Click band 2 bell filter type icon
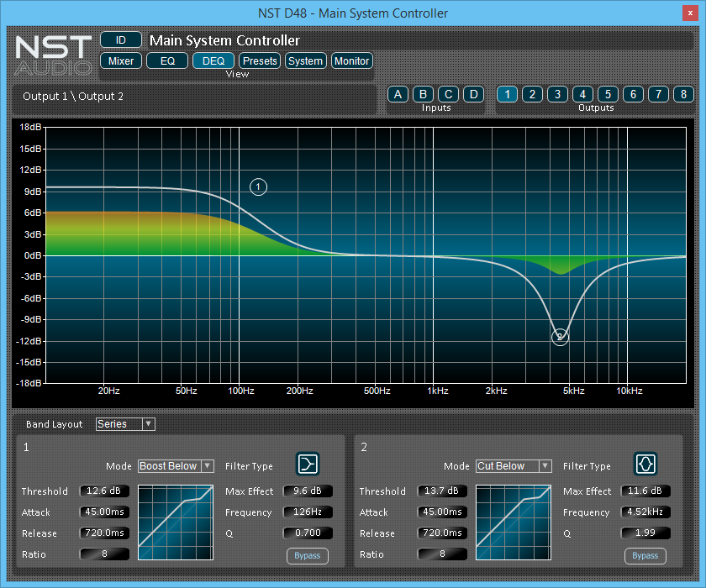This screenshot has height=588, width=706. [645, 464]
